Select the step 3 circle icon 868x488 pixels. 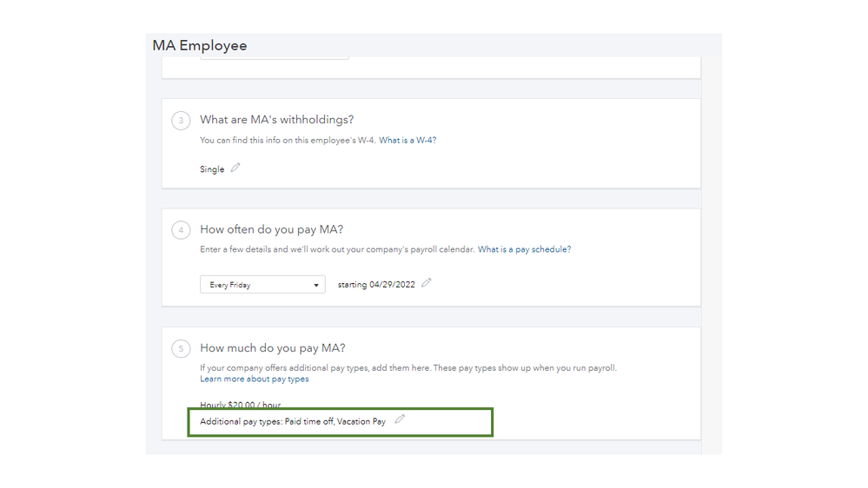tap(181, 121)
